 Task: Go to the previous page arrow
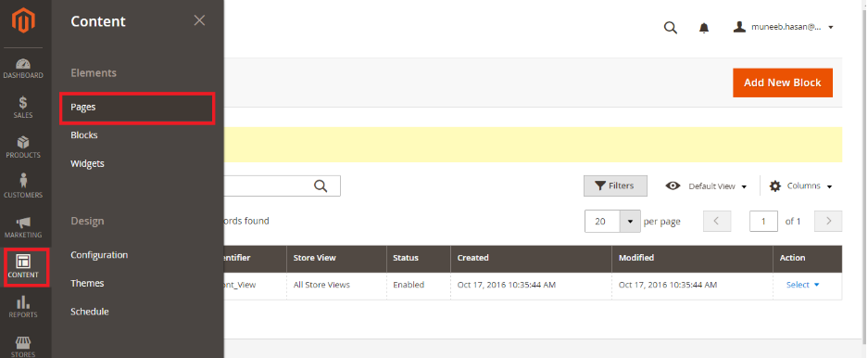[717, 221]
